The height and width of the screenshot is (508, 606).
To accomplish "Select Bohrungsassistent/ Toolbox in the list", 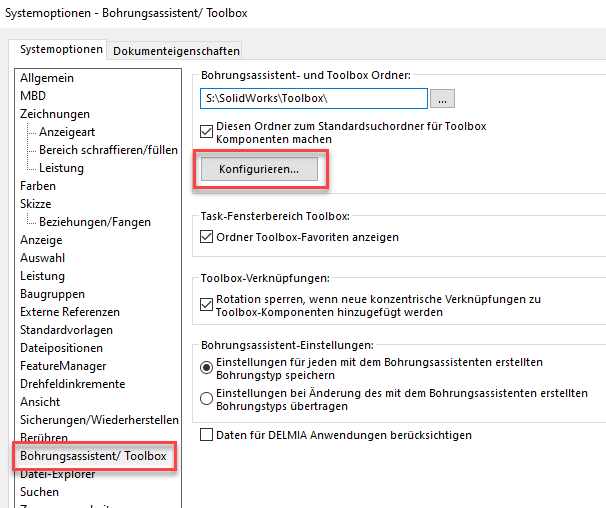I will tap(93, 456).
